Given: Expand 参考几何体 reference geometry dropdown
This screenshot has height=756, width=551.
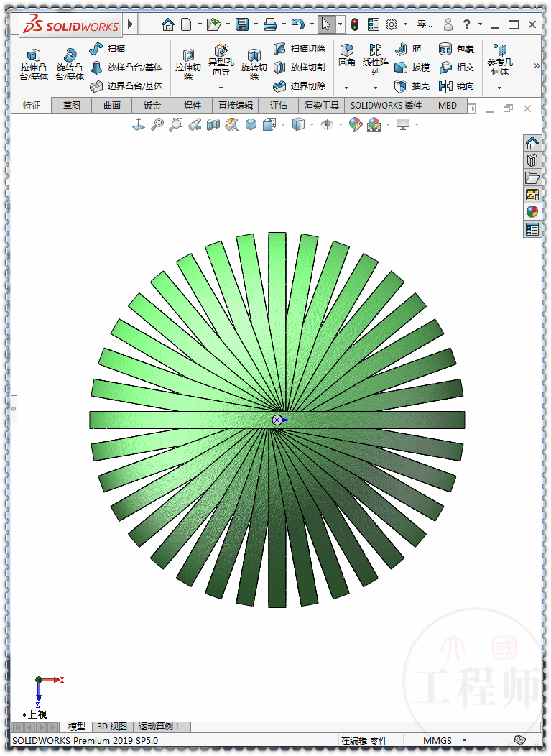Looking at the screenshot, I should click(x=499, y=88).
